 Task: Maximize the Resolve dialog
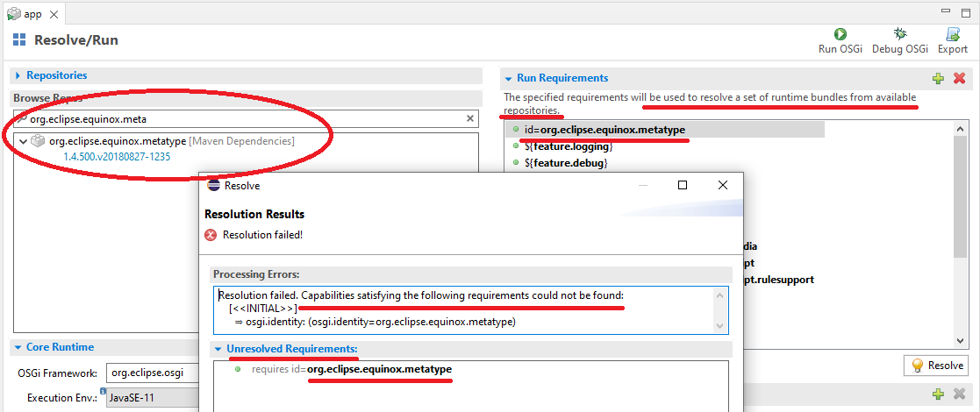(683, 185)
